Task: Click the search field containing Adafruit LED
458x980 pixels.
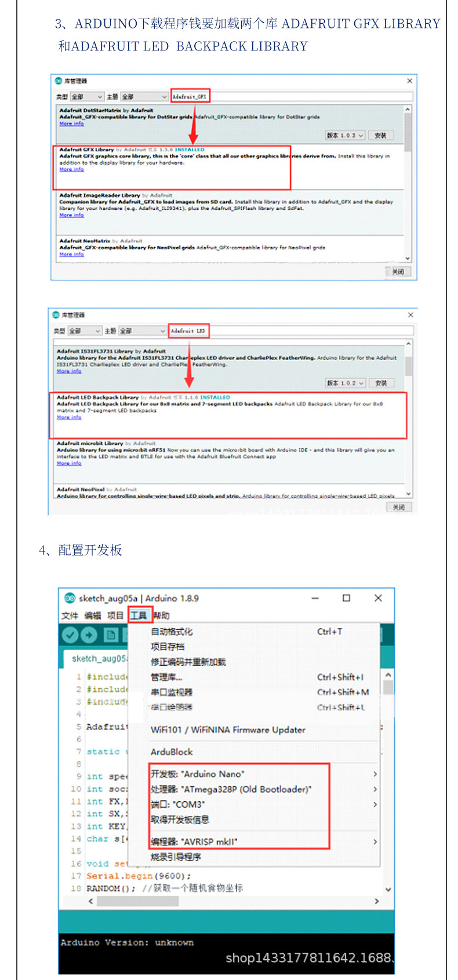Action: click(x=291, y=331)
